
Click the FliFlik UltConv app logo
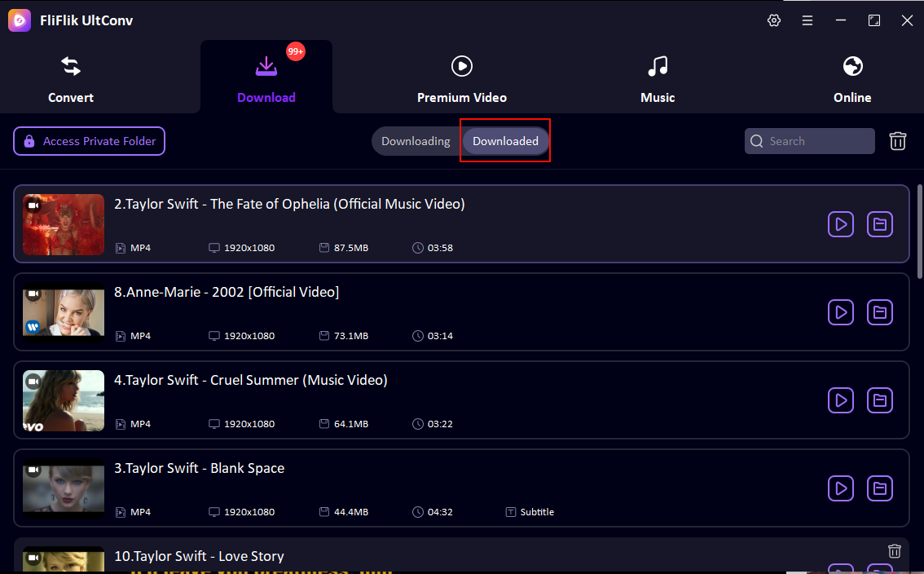pos(20,20)
